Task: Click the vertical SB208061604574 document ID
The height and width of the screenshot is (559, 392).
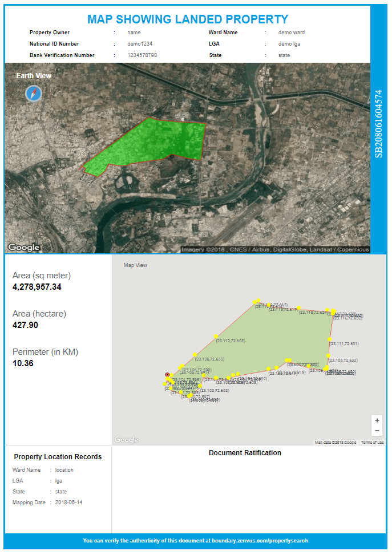Action: [x=378, y=123]
